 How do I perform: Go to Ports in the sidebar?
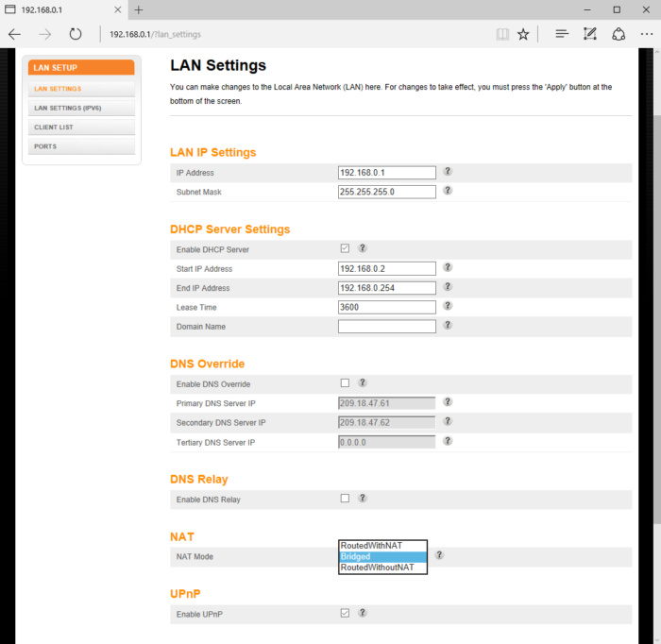pyautogui.click(x=45, y=146)
